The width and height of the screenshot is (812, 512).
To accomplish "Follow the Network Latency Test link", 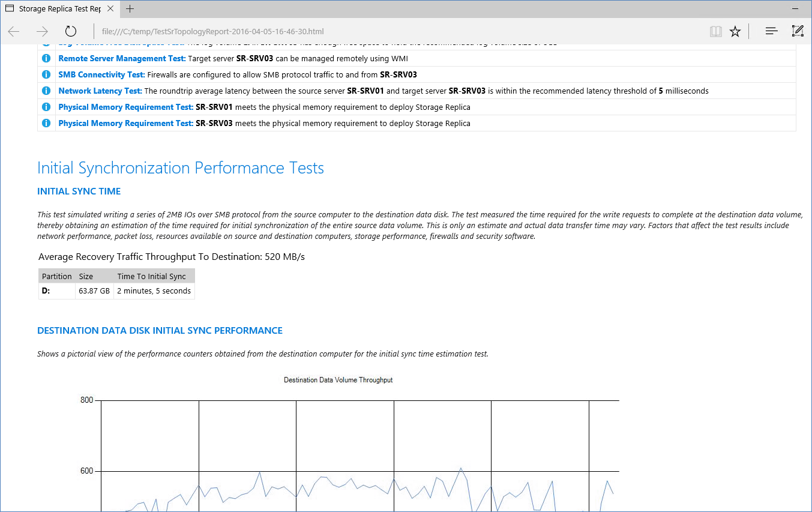I will tap(98, 91).
